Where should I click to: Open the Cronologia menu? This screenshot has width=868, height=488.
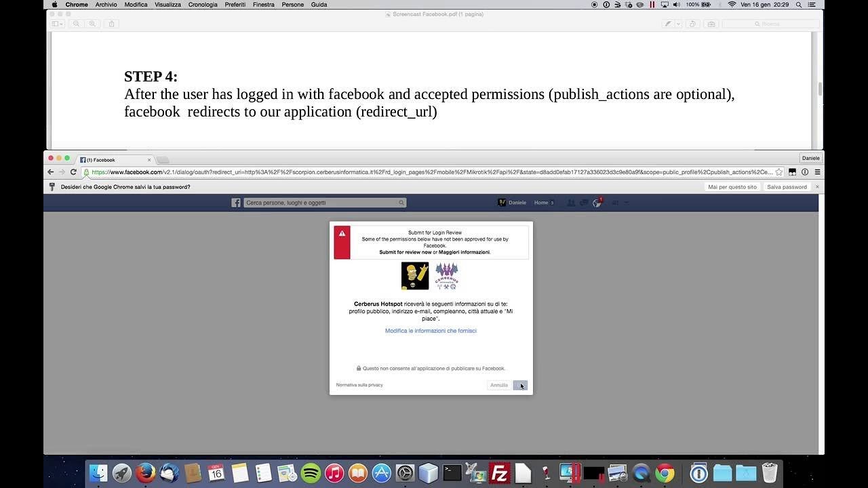click(x=203, y=5)
